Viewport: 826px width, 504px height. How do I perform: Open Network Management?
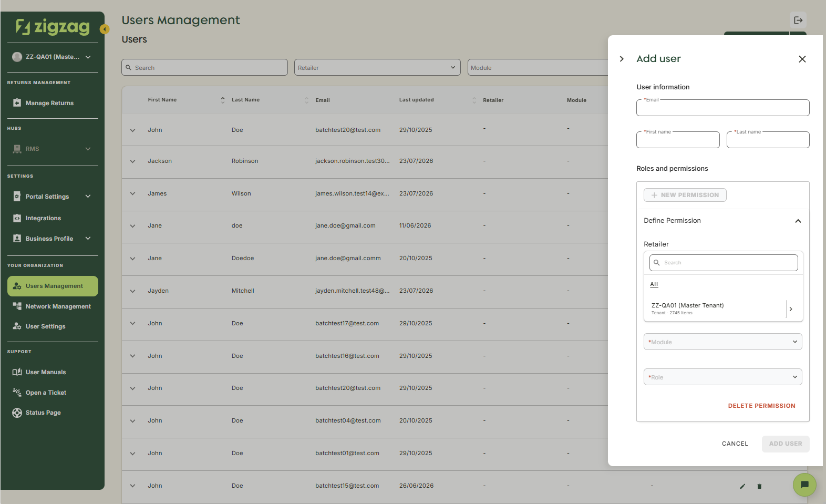(x=53, y=306)
